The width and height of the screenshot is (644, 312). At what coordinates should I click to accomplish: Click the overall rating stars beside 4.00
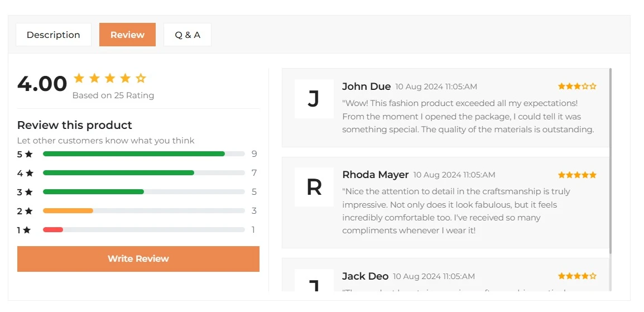tap(110, 78)
